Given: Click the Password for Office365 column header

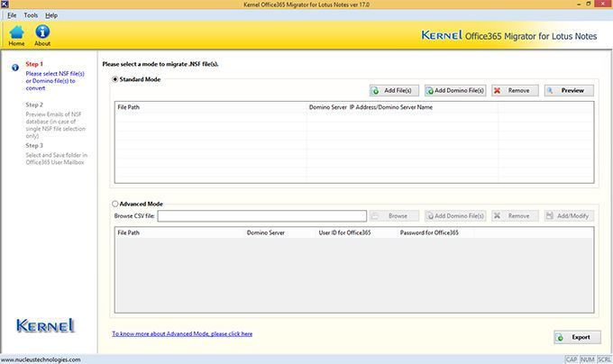Looking at the screenshot, I should click(435, 232).
